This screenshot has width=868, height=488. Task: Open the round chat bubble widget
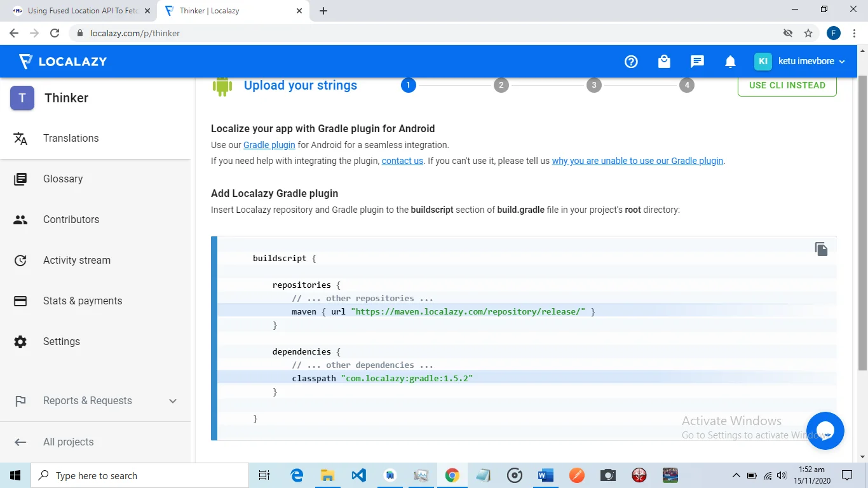[825, 431]
